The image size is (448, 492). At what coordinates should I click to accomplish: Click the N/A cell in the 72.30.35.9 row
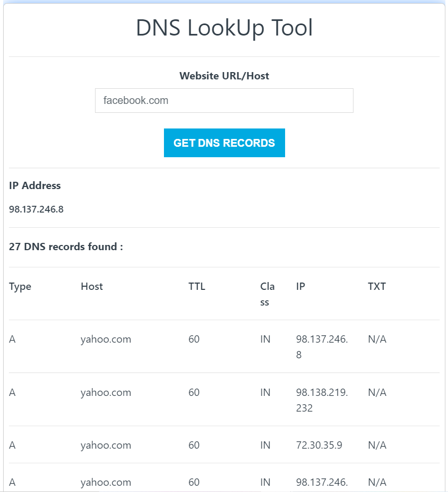377,445
